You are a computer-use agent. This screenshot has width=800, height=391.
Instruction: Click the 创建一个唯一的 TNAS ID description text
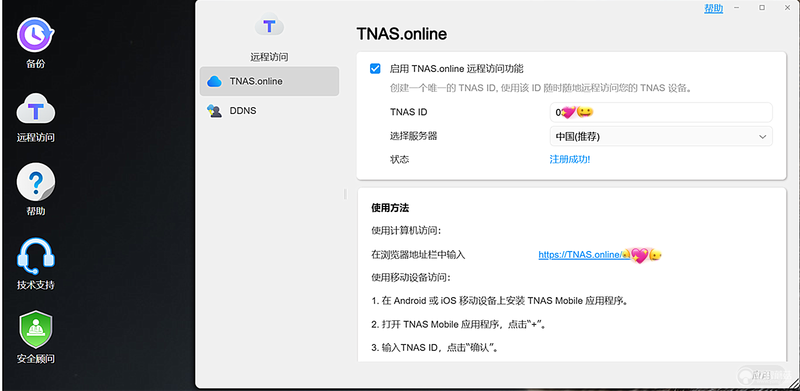tap(540, 88)
